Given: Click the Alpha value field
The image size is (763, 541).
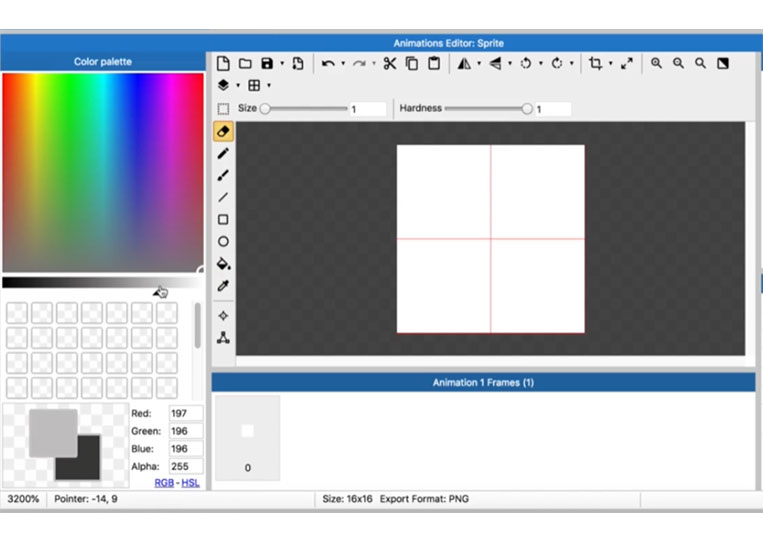Looking at the screenshot, I should coord(186,466).
